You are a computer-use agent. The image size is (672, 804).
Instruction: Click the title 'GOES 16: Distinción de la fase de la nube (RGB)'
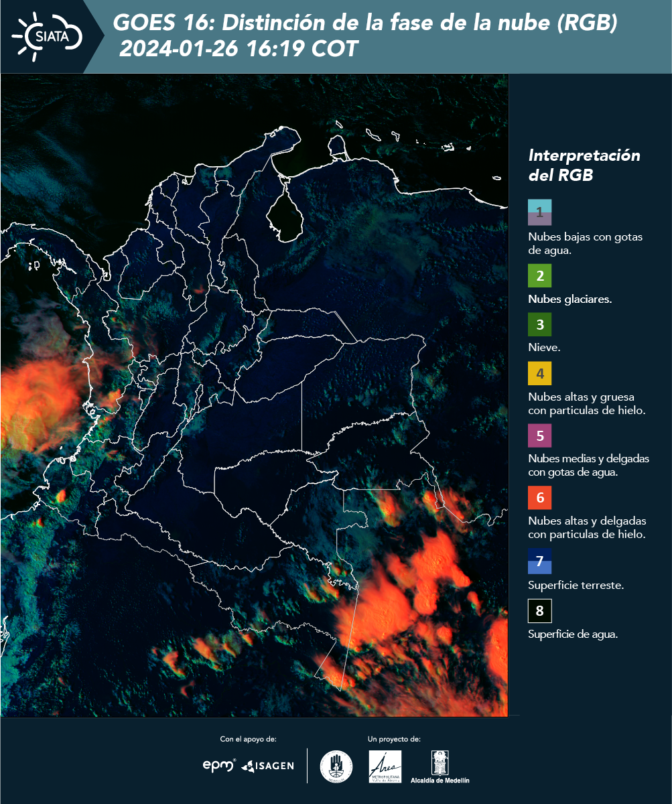[365, 23]
